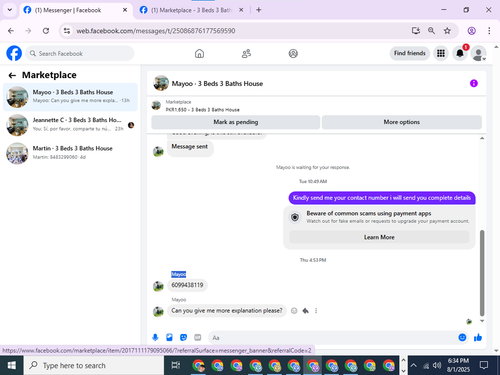Click More options button
The height and width of the screenshot is (375, 500).
(402, 122)
